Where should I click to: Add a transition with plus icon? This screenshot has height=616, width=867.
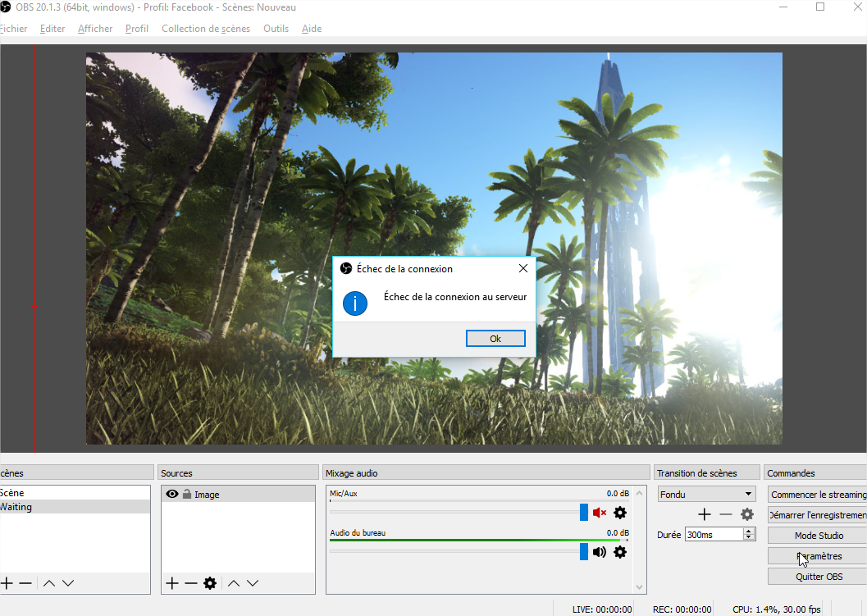pos(705,514)
